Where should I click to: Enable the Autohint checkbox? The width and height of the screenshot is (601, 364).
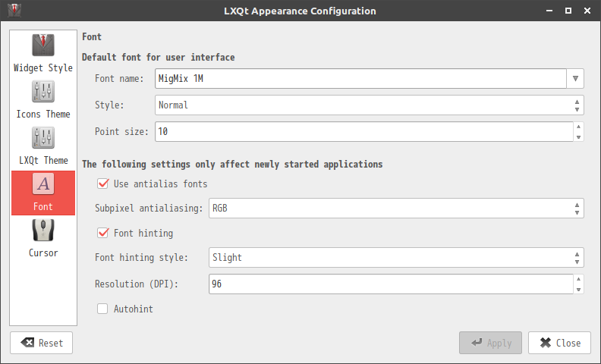(x=102, y=309)
